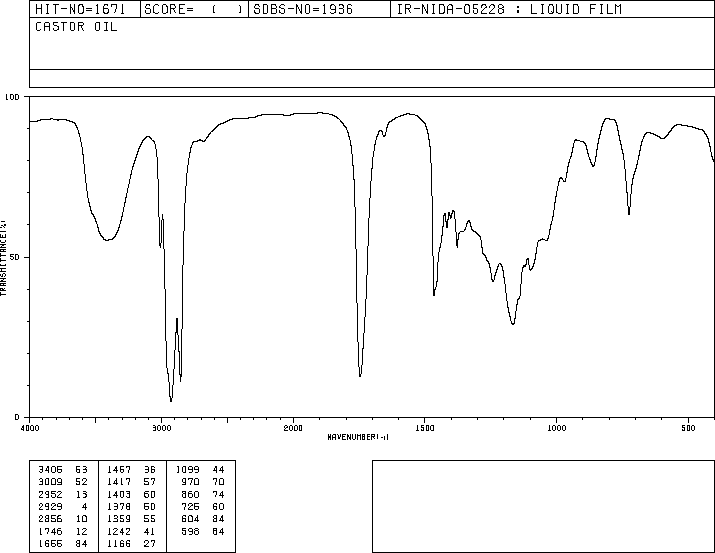Select the 1746 peak row in table

[62, 532]
